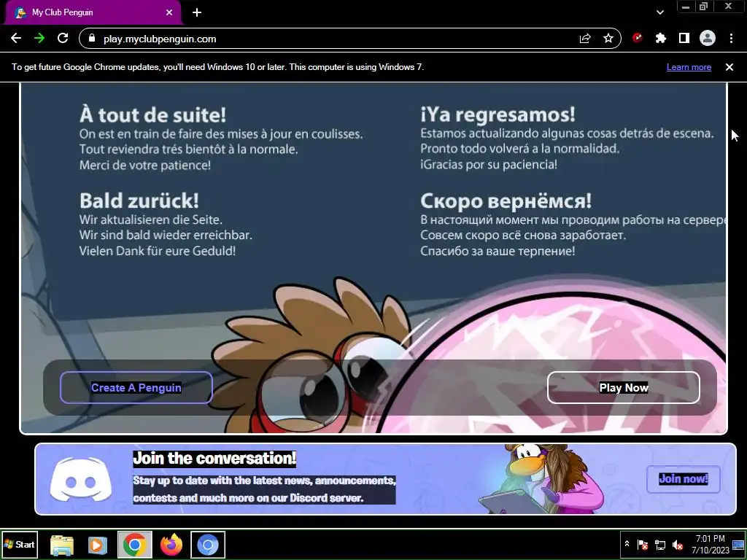Go back to the previous page
747x560 pixels.
[x=16, y=39]
